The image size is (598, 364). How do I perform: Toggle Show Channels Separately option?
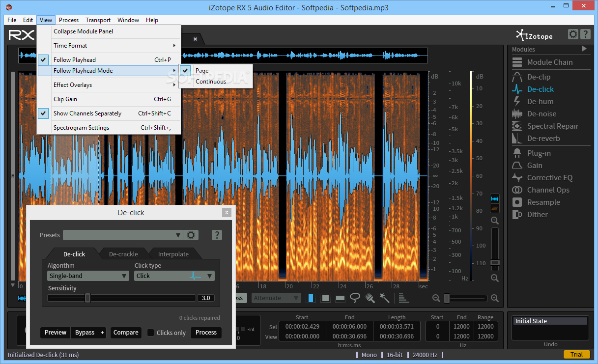[110, 113]
